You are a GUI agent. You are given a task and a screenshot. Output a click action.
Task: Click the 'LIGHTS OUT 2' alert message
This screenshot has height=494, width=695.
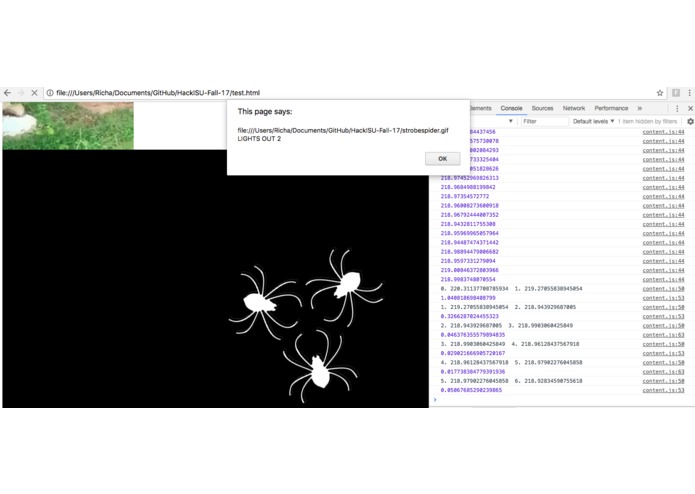pos(259,139)
